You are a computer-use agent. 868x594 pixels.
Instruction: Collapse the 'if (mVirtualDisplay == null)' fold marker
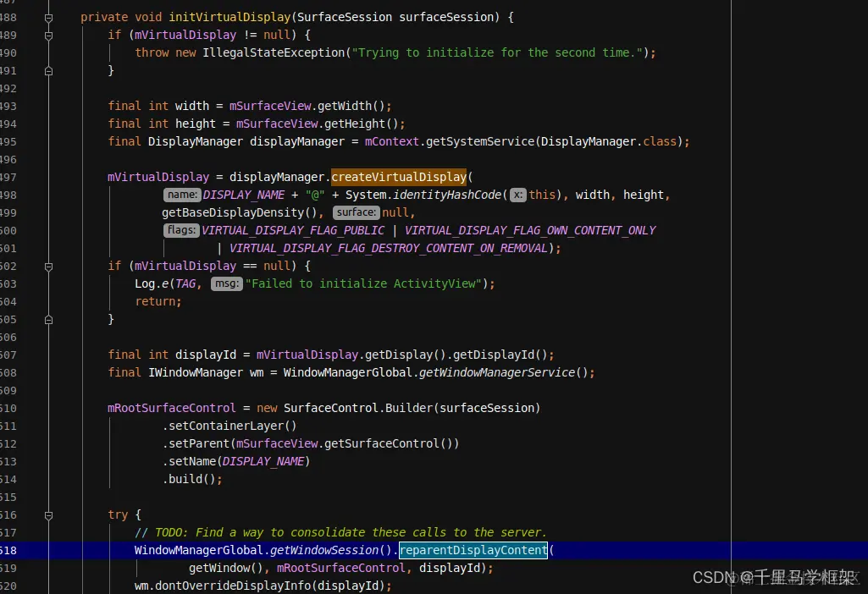(x=49, y=267)
